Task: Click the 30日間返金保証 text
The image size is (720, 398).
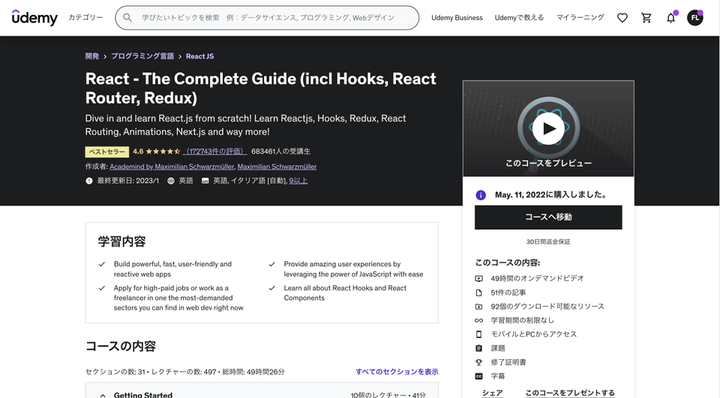Action: click(x=548, y=241)
